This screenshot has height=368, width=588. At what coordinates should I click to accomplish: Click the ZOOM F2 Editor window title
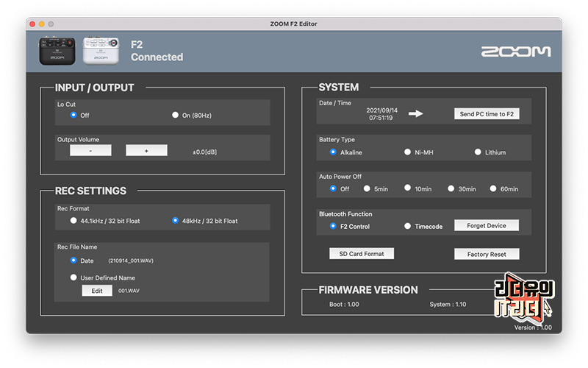click(x=293, y=24)
